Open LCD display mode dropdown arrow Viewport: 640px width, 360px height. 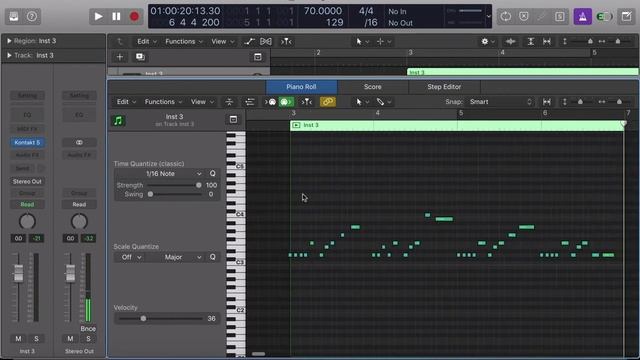click(488, 16)
